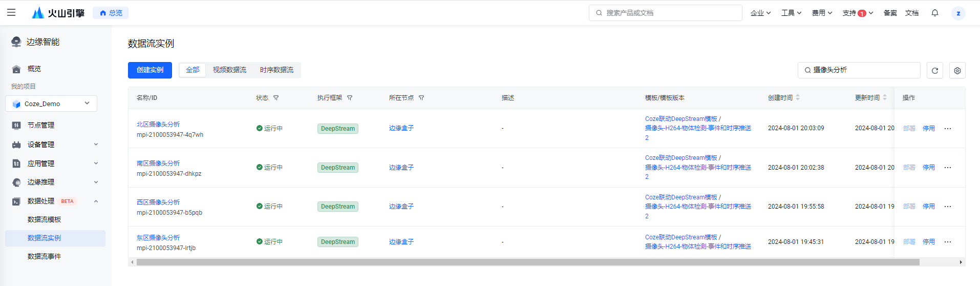Viewport: 980px width, 286px height.
Task: Sort by 创建时间 column
Action: click(x=798, y=97)
